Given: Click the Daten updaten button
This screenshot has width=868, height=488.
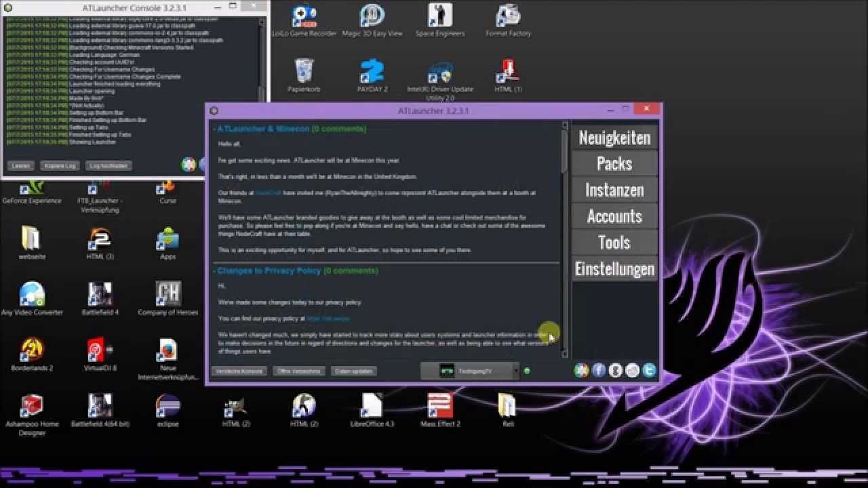Looking at the screenshot, I should click(x=353, y=371).
